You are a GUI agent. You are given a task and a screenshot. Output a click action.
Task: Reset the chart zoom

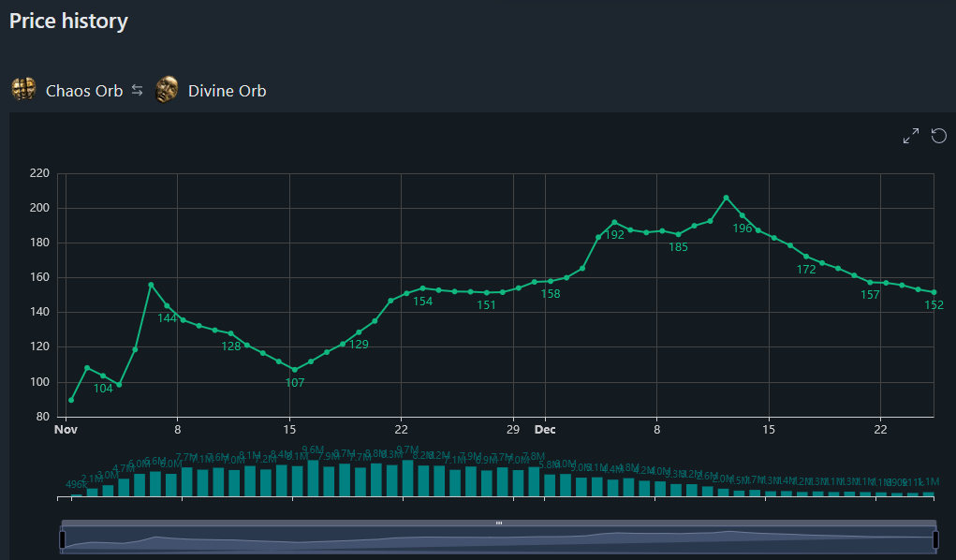(x=939, y=136)
